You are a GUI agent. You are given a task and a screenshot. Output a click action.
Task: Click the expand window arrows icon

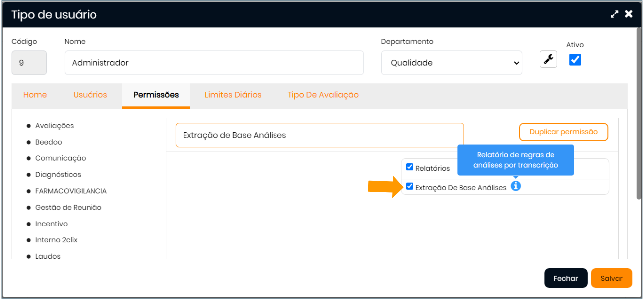[615, 14]
